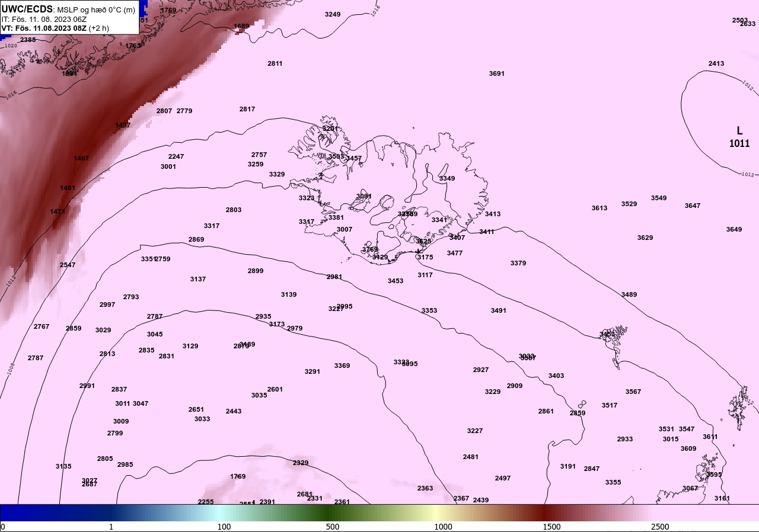
Task: Click the value 3341 over Iceland
Action: 439,220
